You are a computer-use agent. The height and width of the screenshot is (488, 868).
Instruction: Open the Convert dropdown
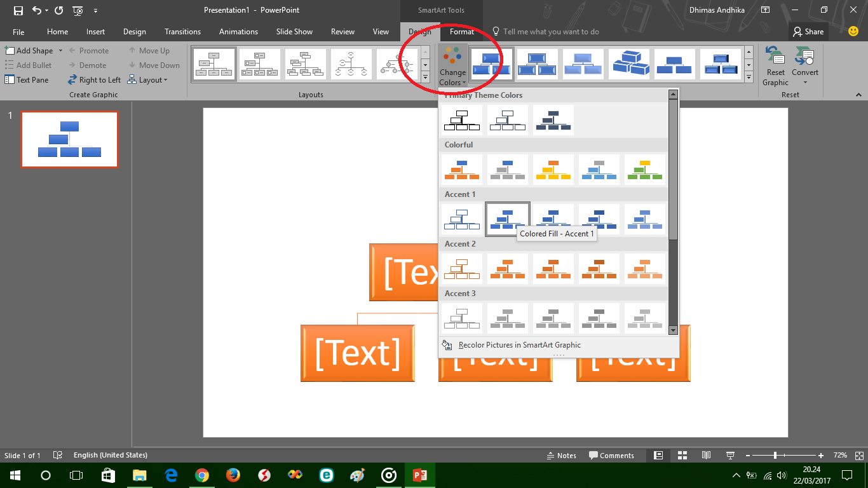[x=804, y=66]
